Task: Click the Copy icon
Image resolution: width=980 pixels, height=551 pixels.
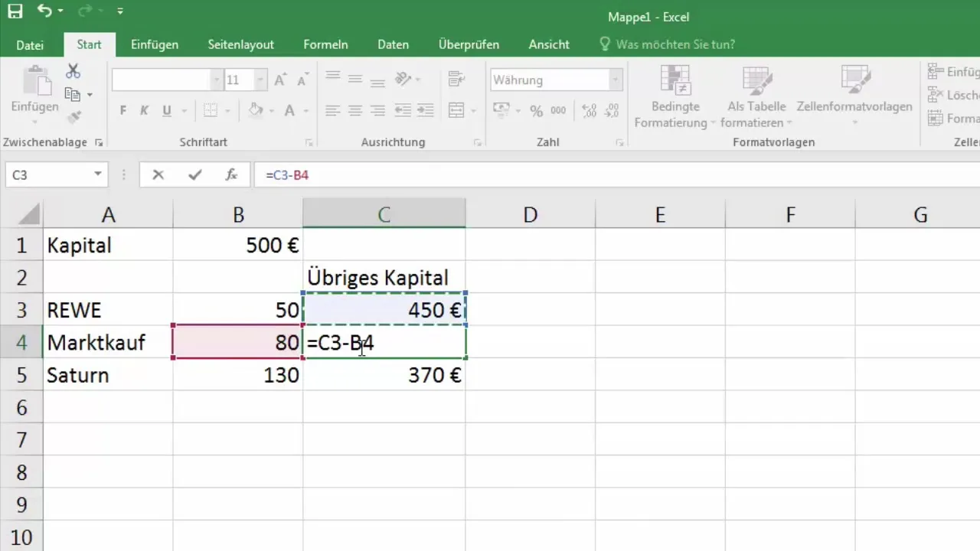Action: pos(73,95)
